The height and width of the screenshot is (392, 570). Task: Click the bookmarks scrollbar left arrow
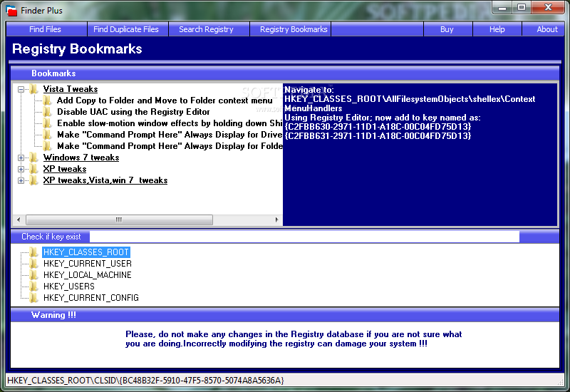(x=19, y=220)
